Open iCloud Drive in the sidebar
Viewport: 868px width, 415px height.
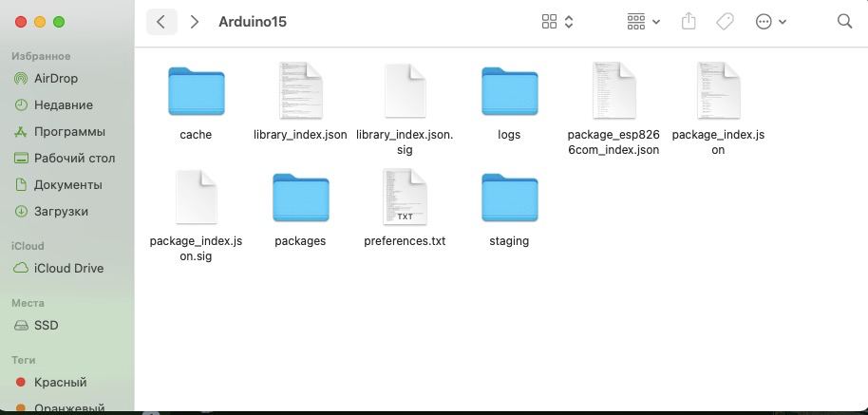[x=67, y=269]
